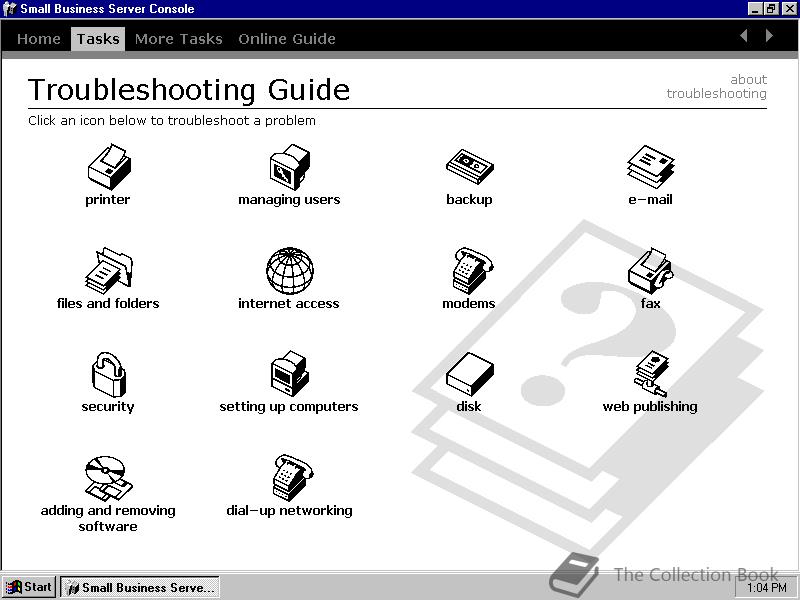Click the 'web publishing' label

click(x=650, y=407)
